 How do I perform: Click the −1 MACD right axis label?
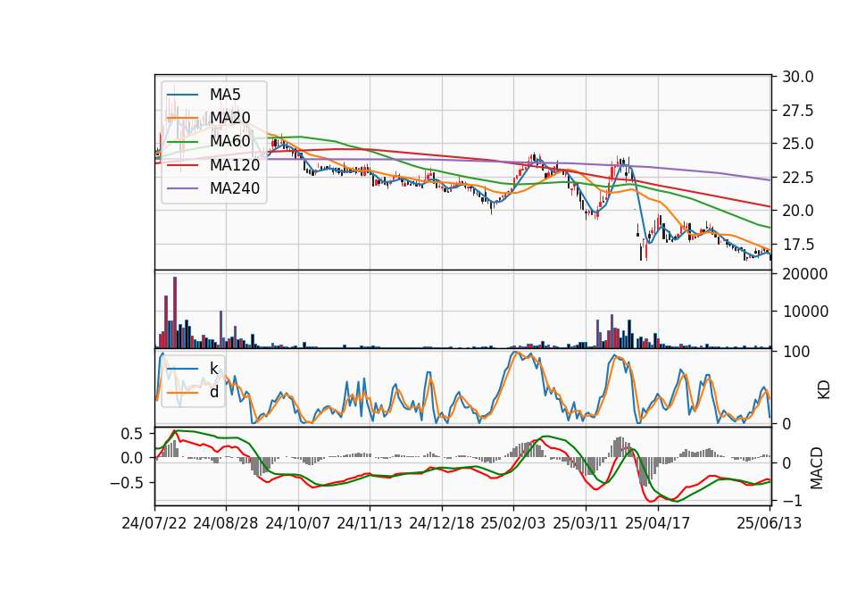point(792,501)
